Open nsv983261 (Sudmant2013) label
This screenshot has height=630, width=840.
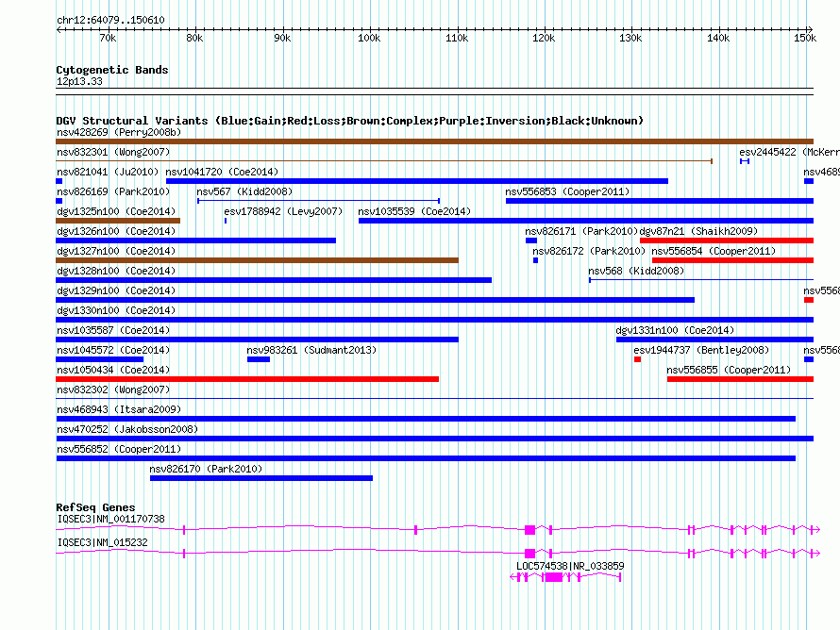[311, 350]
